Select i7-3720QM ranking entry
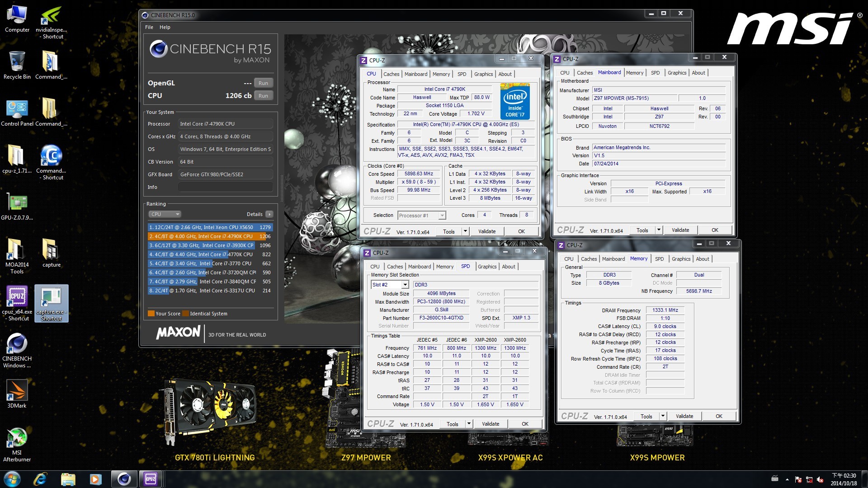 click(210, 272)
